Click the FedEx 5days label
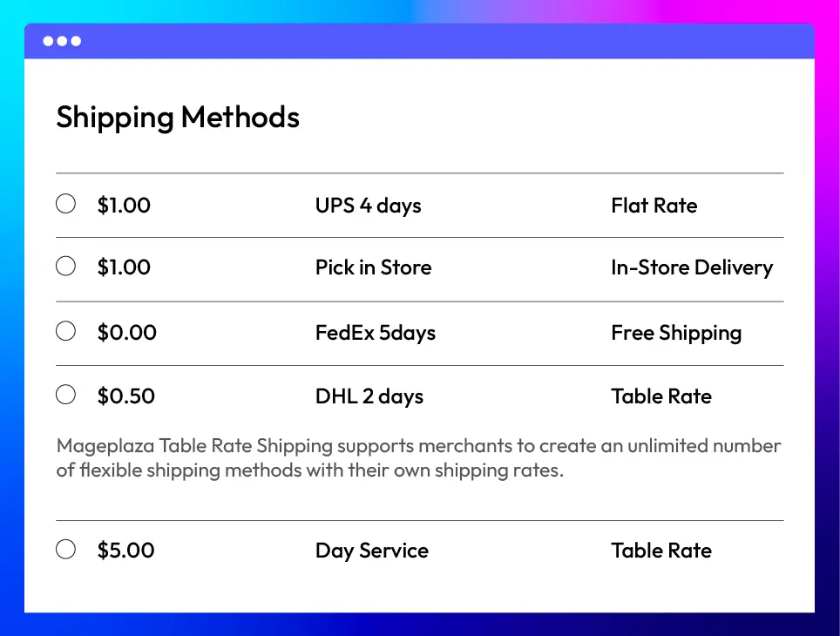This screenshot has height=636, width=840. coord(376,333)
